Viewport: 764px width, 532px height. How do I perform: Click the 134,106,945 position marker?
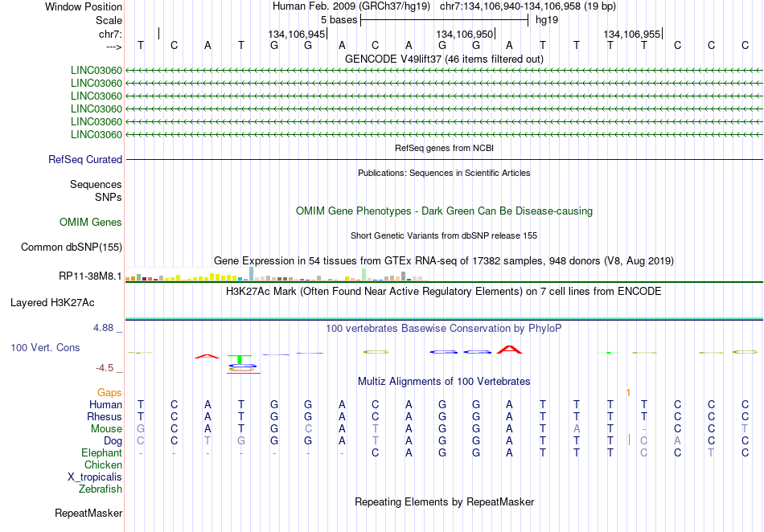(296, 34)
